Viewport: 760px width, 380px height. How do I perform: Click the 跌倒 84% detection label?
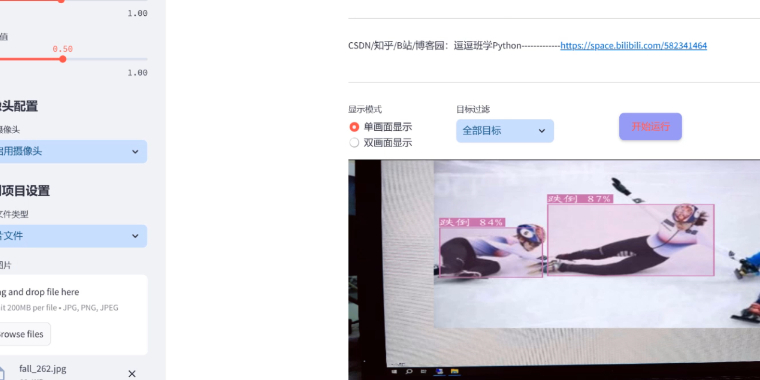click(x=472, y=222)
